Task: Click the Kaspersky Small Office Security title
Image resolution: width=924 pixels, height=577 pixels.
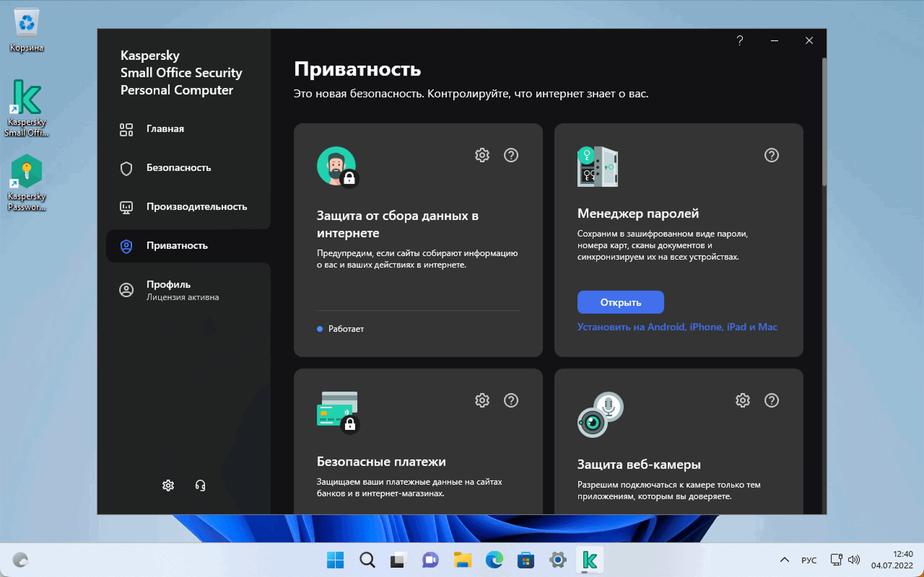Action: click(x=181, y=73)
